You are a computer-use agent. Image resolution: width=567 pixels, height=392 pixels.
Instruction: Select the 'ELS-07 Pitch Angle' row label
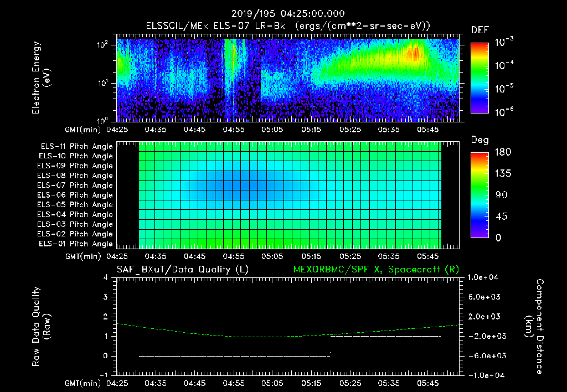75,185
